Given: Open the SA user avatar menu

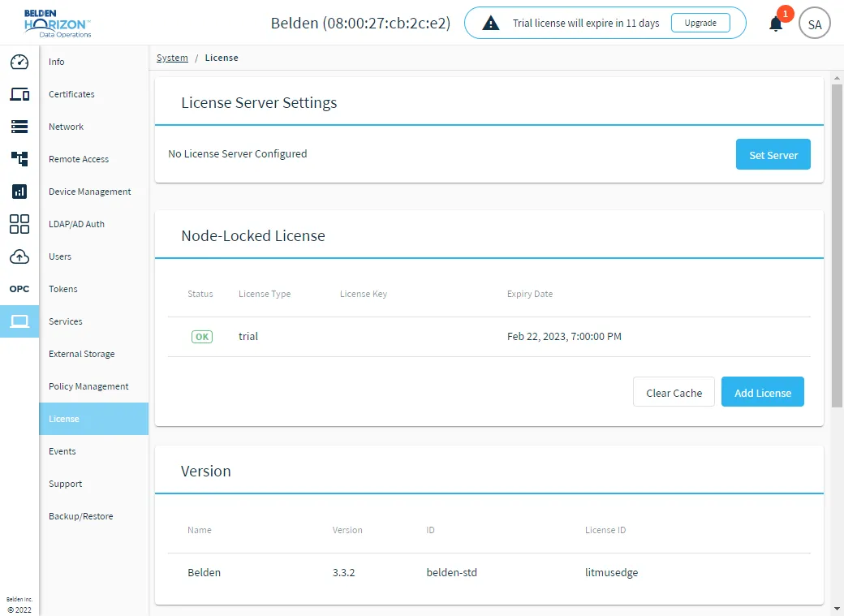Looking at the screenshot, I should [x=815, y=24].
